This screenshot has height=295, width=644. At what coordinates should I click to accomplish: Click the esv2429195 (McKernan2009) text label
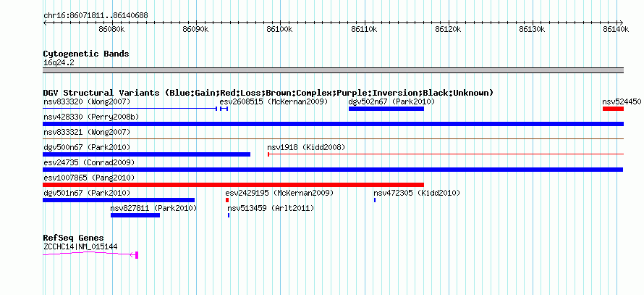pyautogui.click(x=279, y=193)
